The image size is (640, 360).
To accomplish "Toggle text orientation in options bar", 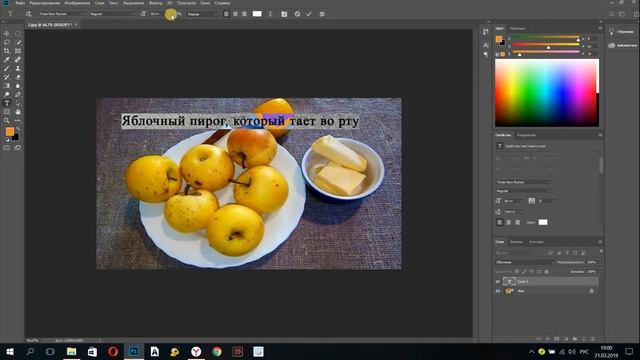I will pyautogui.click(x=28, y=14).
